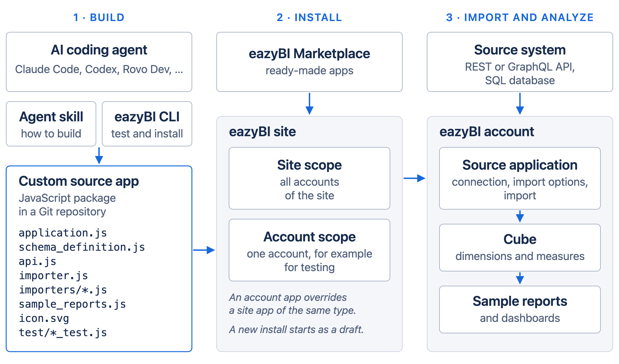
Task: Select the Source system box
Action: click(x=520, y=62)
